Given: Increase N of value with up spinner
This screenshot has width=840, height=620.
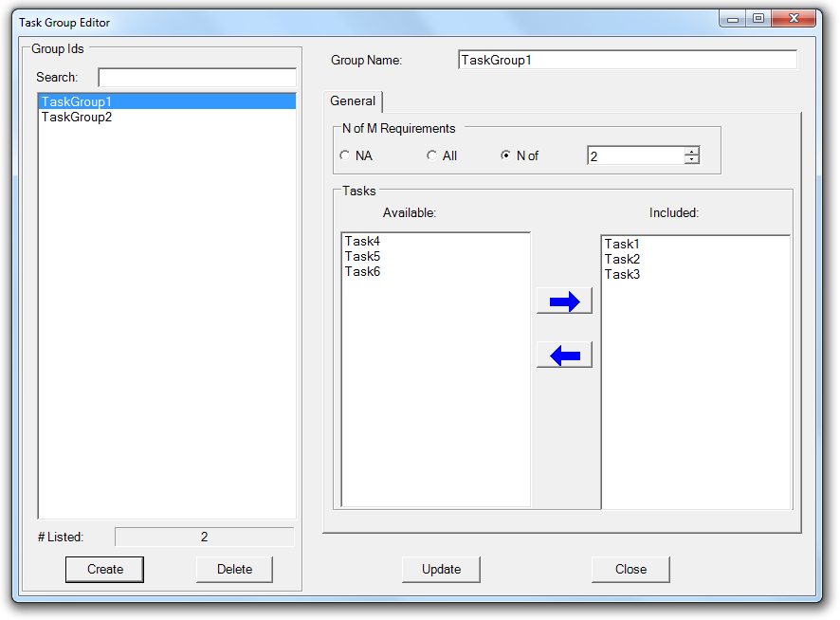Looking at the screenshot, I should [692, 151].
